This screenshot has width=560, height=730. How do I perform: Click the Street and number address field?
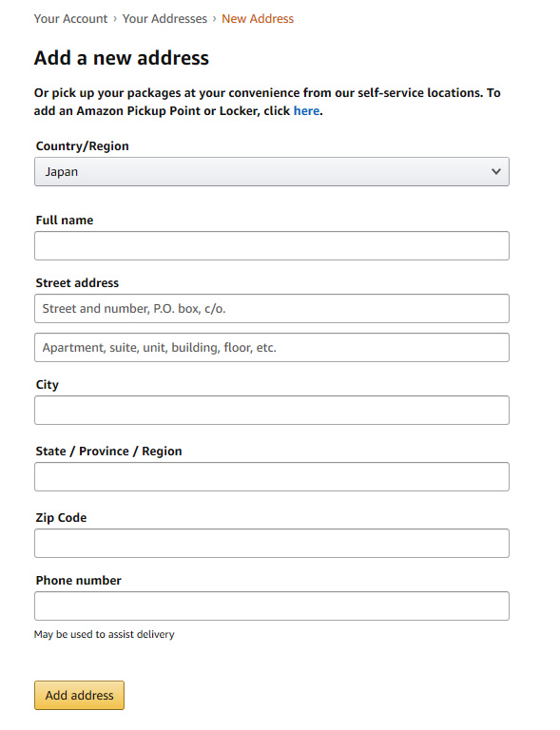271,308
